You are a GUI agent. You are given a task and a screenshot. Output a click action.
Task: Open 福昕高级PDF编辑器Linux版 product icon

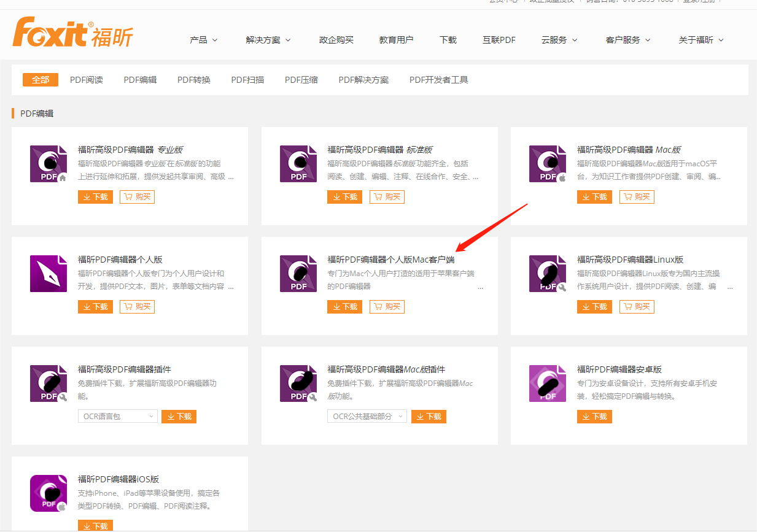click(548, 274)
